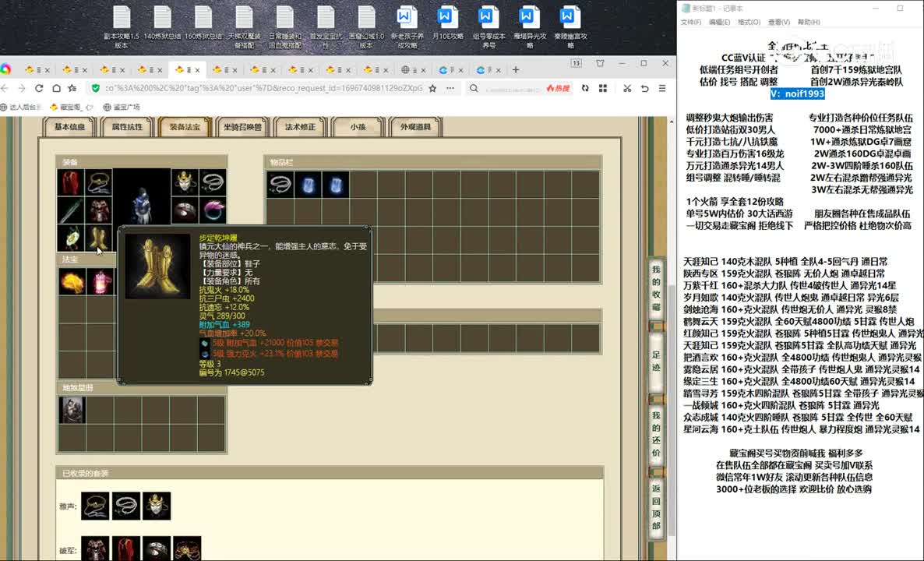Open desktop file 副本攻略1.5版本
Viewport: 924px width, 561px height.
coord(122,28)
